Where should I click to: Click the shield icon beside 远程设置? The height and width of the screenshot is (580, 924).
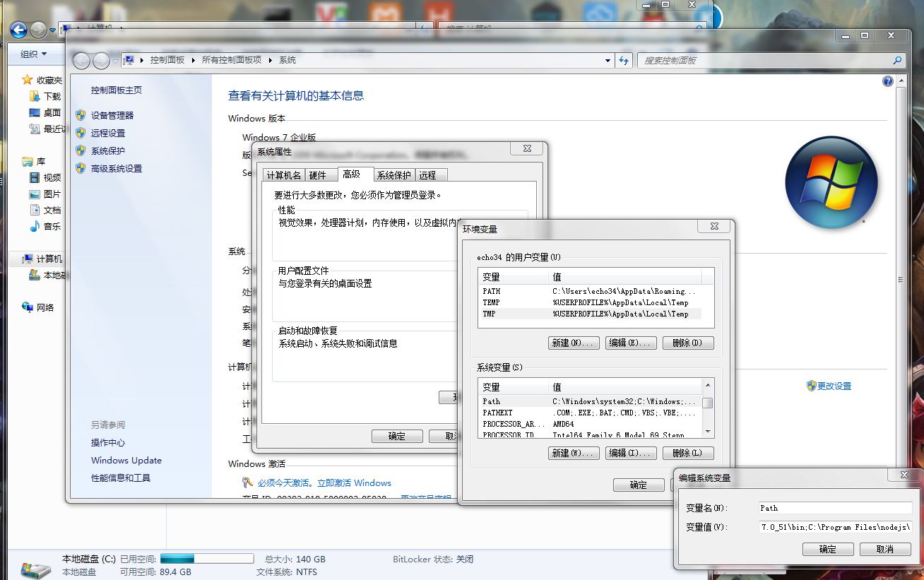(x=81, y=133)
